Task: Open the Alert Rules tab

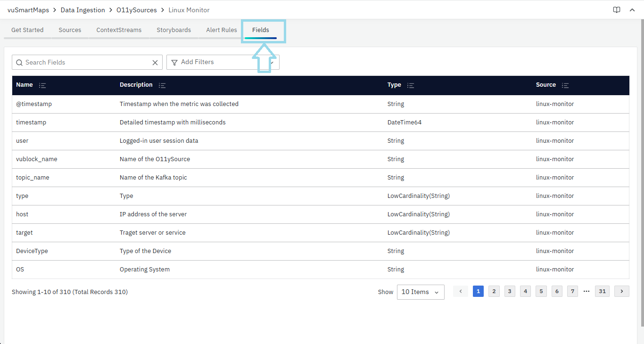Action: point(221,30)
